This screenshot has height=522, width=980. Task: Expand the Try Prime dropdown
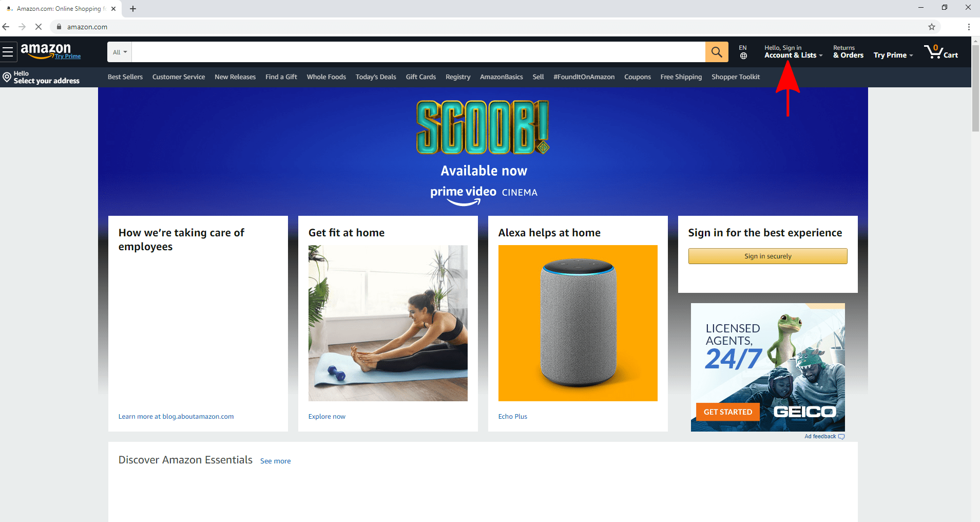point(893,55)
